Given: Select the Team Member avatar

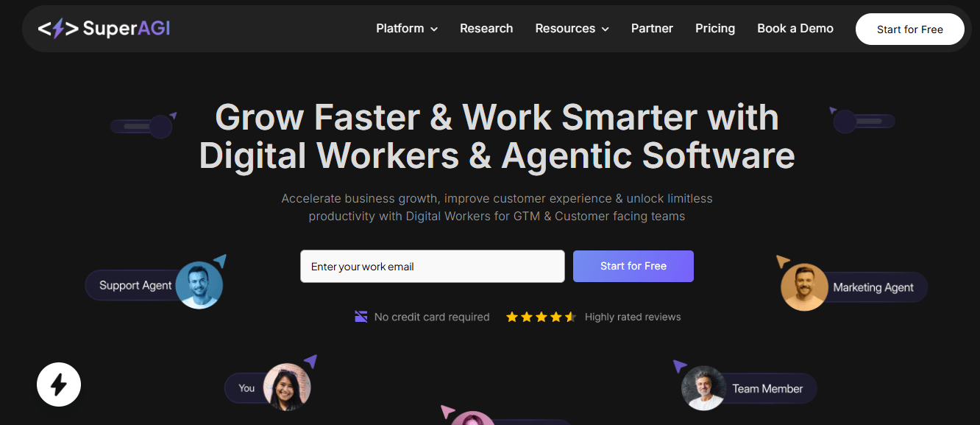Looking at the screenshot, I should pos(704,388).
